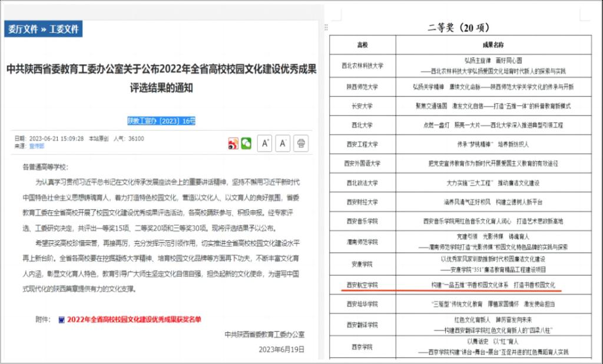Open the 宣传部 source link
Screen dimensions: 603x364
(37, 145)
